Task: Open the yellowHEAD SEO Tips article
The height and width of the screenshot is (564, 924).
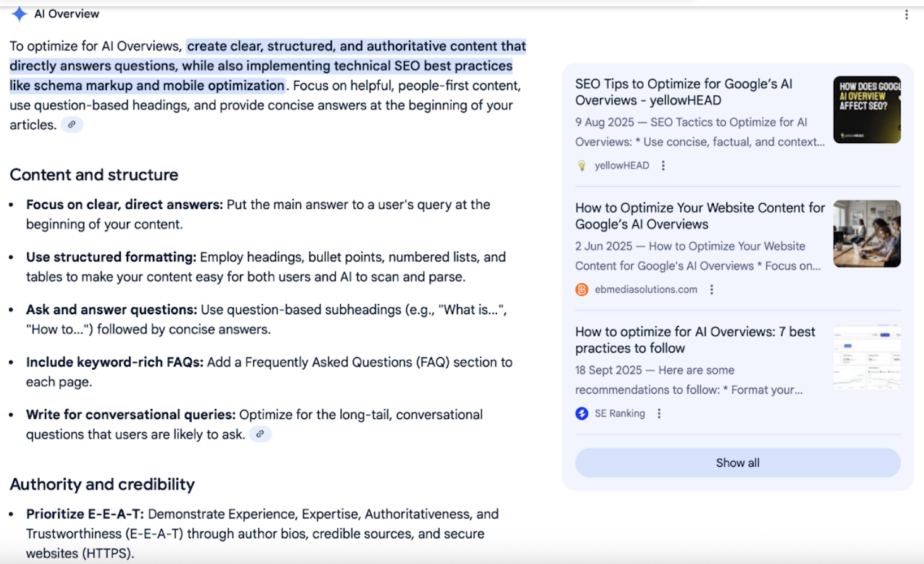Action: [684, 92]
